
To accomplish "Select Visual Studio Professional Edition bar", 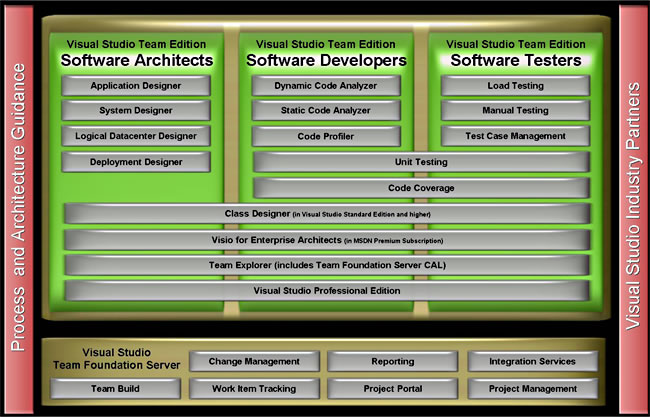I will point(327,291).
